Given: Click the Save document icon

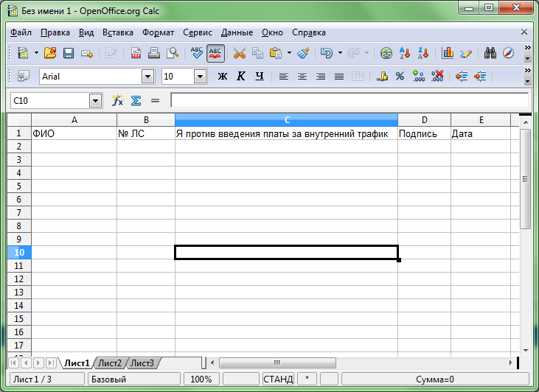Looking at the screenshot, I should pos(69,53).
